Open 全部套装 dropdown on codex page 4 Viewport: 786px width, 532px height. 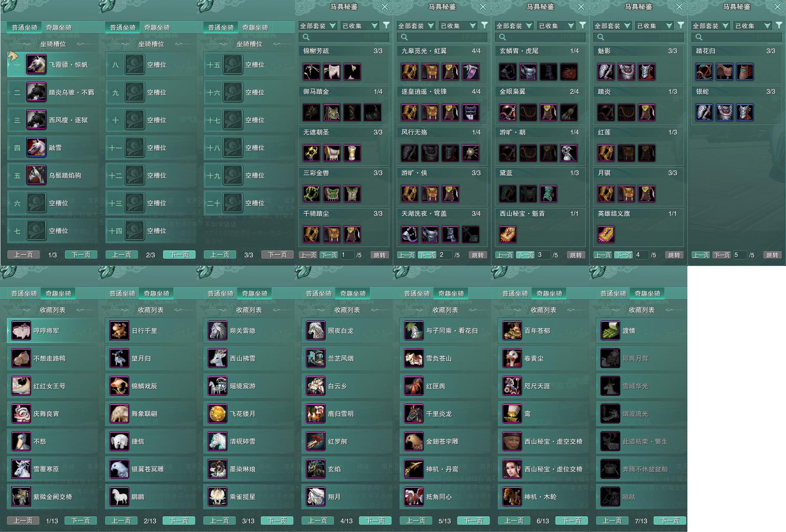pyautogui.click(x=612, y=26)
